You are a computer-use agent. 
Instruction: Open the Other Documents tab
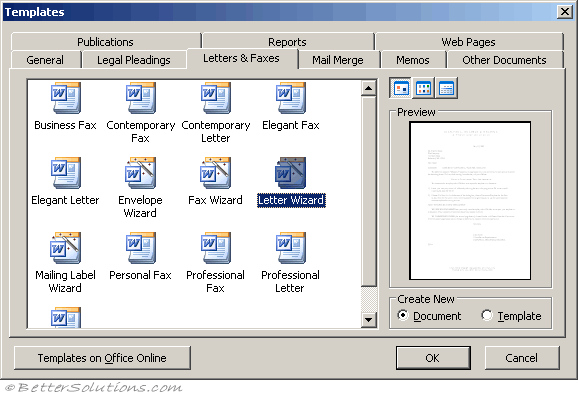(x=504, y=60)
